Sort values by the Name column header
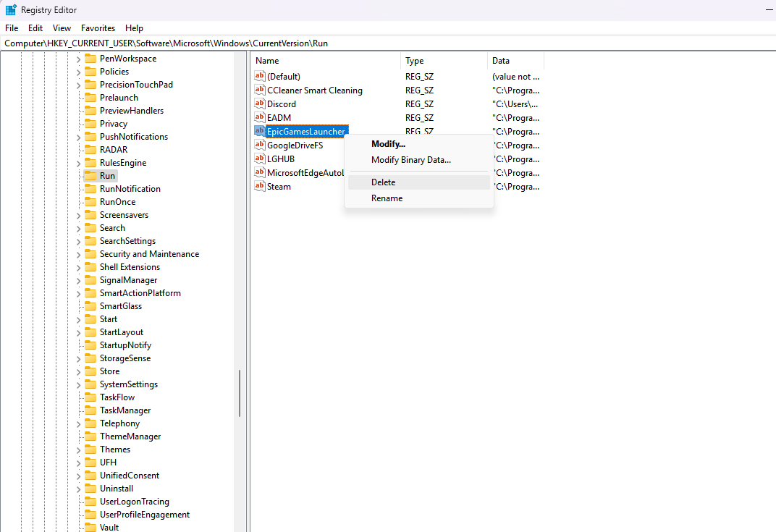This screenshot has height=532, width=776. point(326,61)
